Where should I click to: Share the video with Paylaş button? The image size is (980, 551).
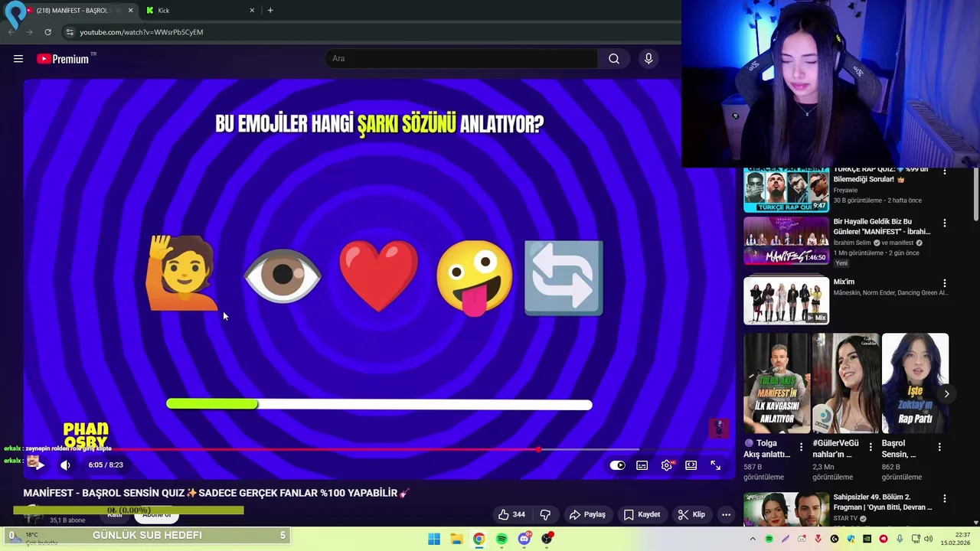(587, 514)
